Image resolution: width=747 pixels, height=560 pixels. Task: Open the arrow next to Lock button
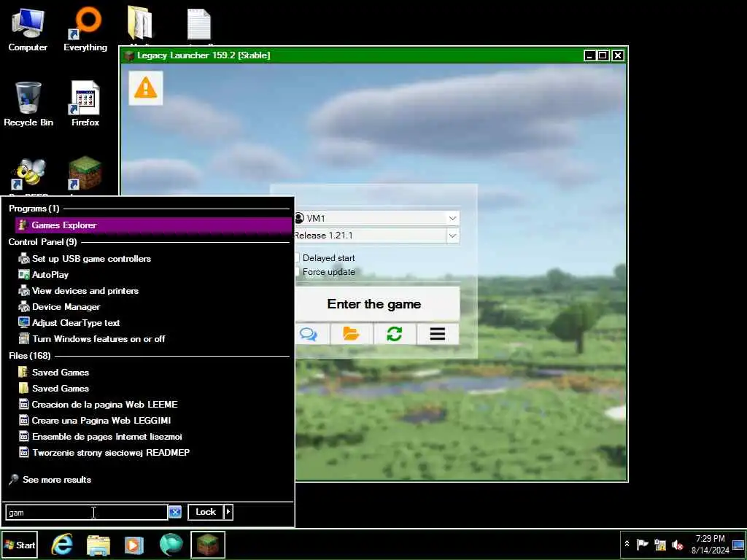[228, 512]
